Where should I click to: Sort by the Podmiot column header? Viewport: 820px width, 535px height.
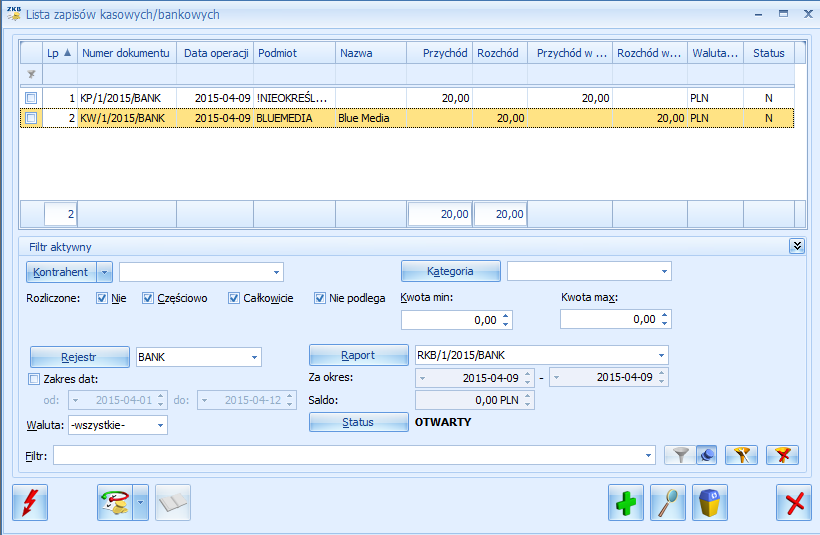click(294, 53)
